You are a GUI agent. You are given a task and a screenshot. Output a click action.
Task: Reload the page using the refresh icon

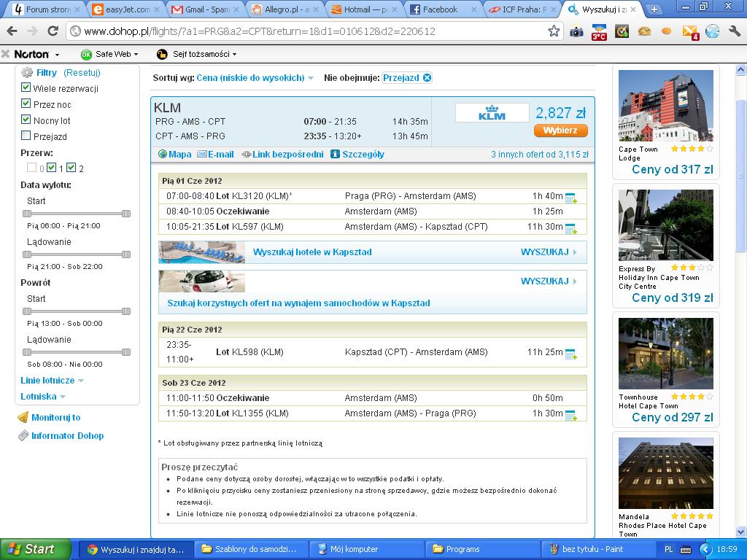click(53, 31)
